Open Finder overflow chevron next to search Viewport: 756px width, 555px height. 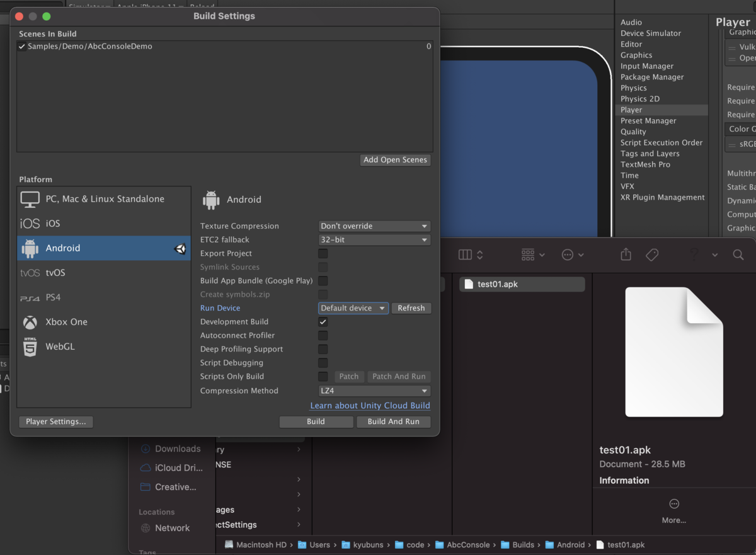715,255
